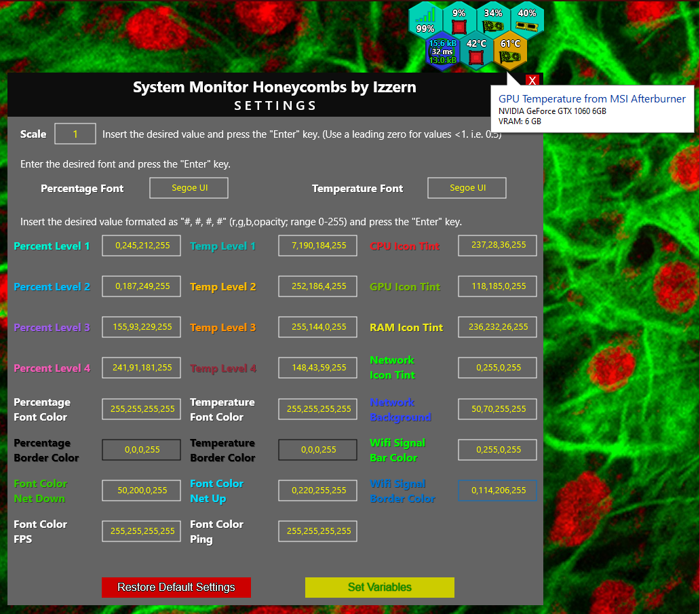Click the Temp Level 4 label
This screenshot has width=700, height=614.
pyautogui.click(x=222, y=368)
